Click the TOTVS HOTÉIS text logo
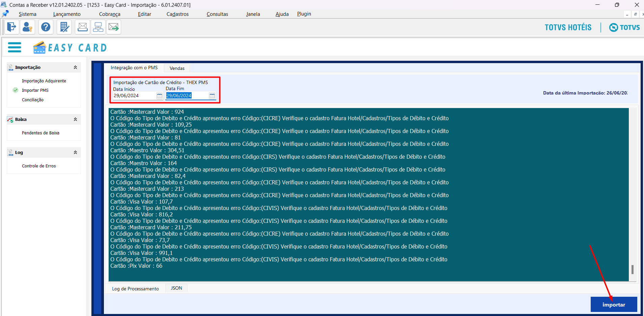 [568, 27]
